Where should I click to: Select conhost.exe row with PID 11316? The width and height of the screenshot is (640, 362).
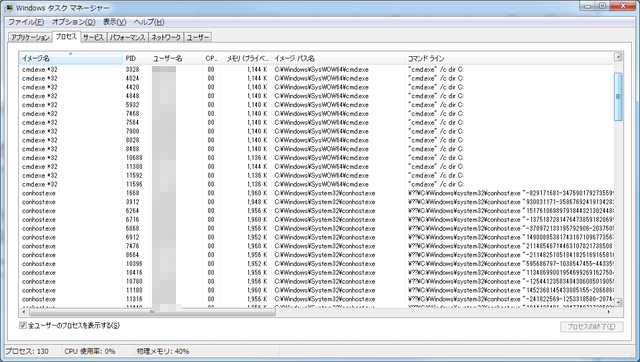point(316,299)
